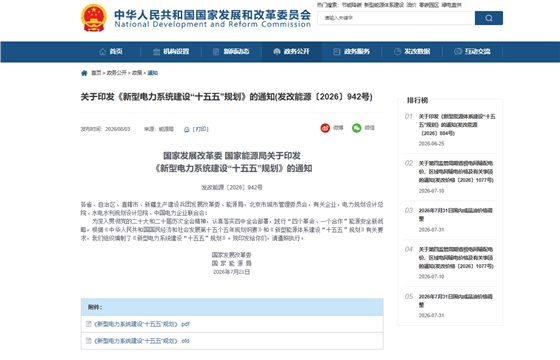Viewport: 560px width, 360px height.
Task: Click the magnifier search button
Action: coord(489,18)
